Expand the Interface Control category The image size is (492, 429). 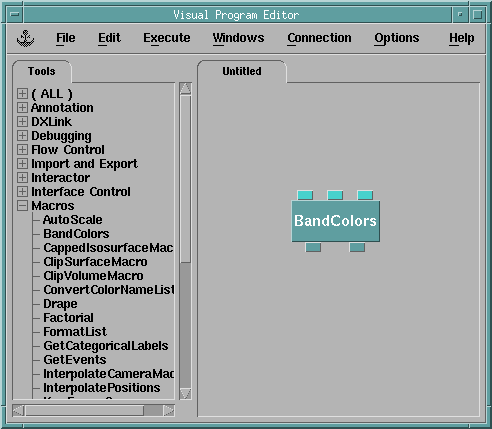click(x=22, y=192)
